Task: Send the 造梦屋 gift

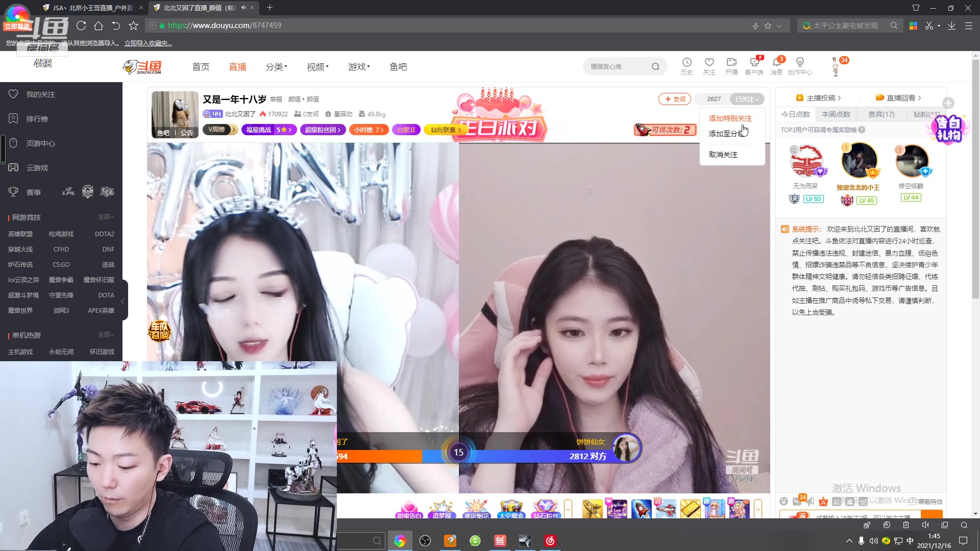Action: [442, 509]
